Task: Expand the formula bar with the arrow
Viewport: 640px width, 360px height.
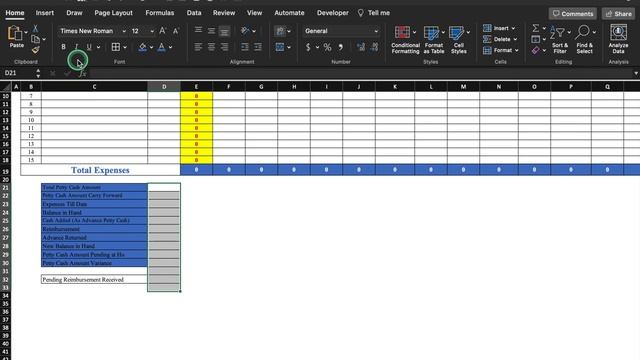Action: (636, 73)
